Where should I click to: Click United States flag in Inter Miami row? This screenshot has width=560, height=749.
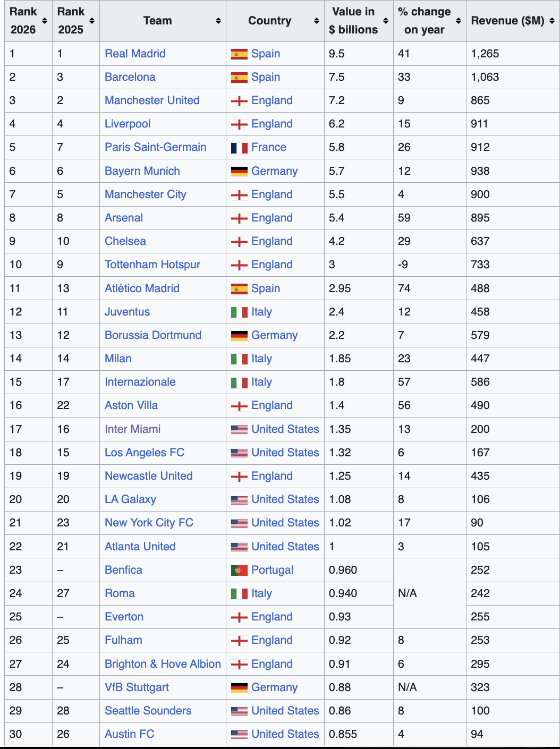pos(239,430)
